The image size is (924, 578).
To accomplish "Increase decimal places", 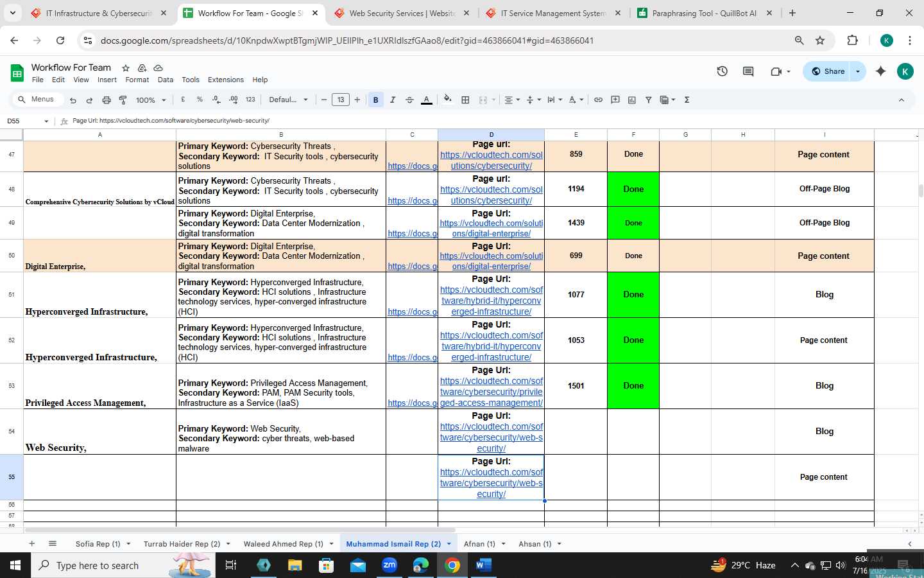I will [x=233, y=100].
